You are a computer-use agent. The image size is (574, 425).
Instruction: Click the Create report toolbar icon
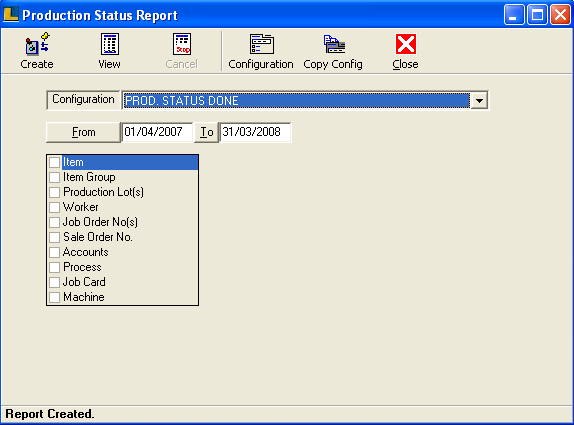tap(37, 44)
